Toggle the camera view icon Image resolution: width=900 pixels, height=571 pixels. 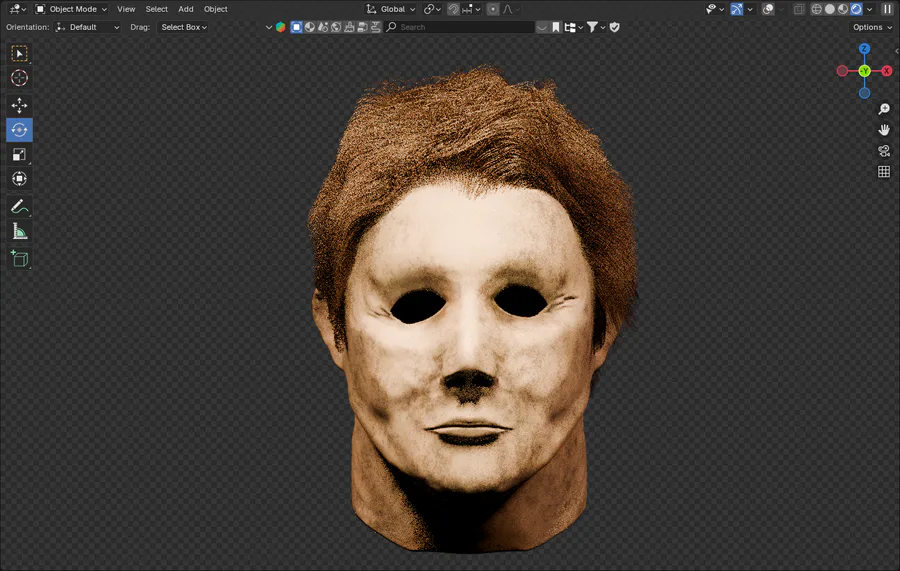(x=884, y=151)
